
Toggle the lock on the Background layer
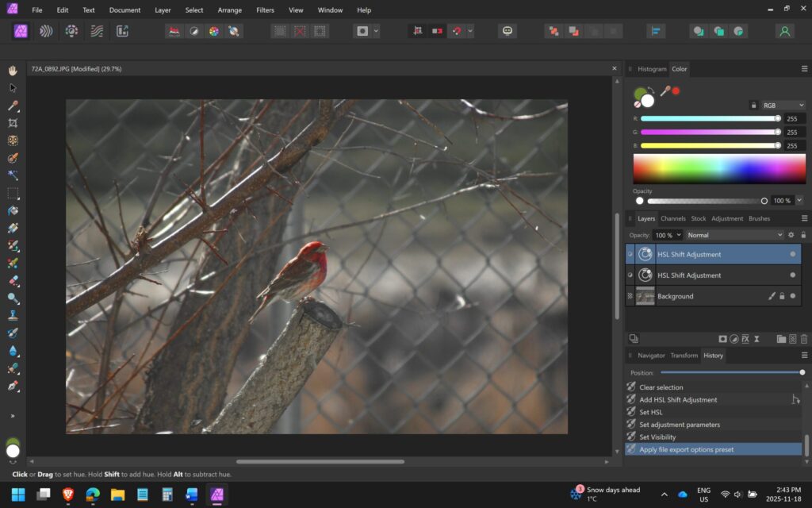click(x=782, y=296)
